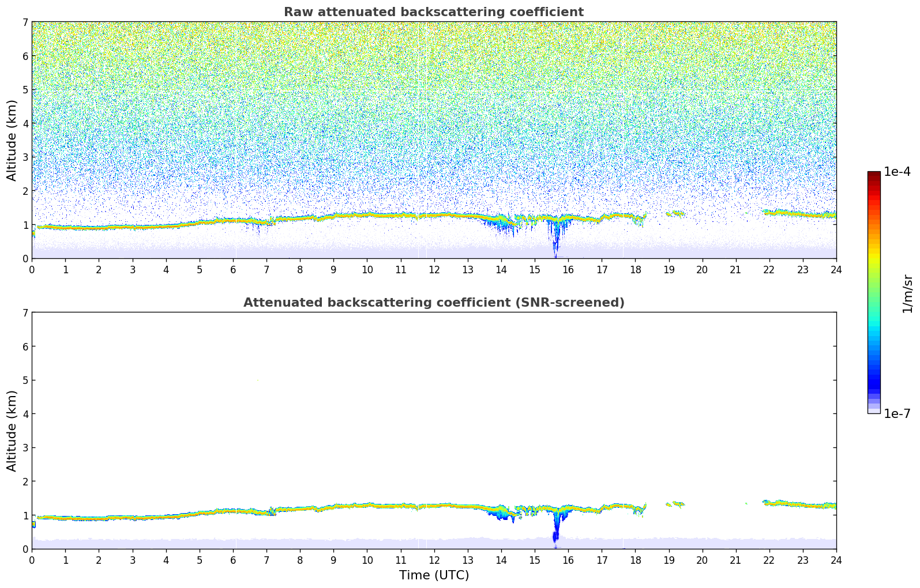Click the blue section of the colorbar
Viewport: 920px width, 588px height.
[x=873, y=369]
